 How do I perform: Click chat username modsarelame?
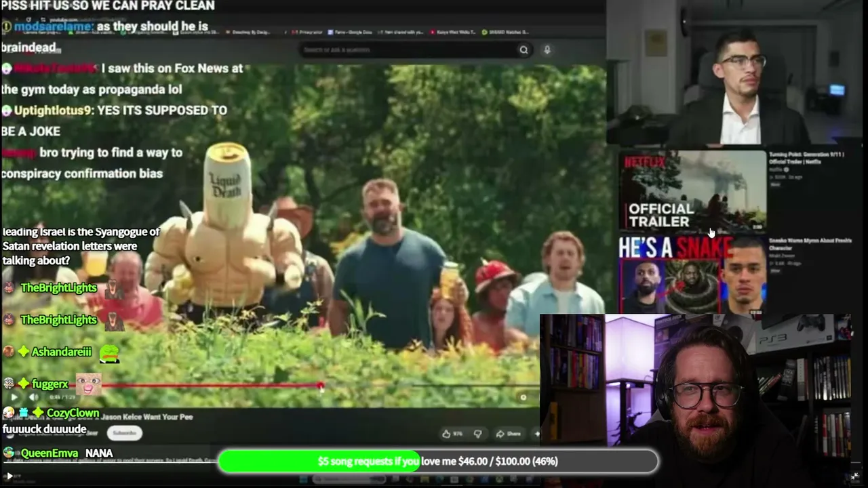(x=53, y=26)
